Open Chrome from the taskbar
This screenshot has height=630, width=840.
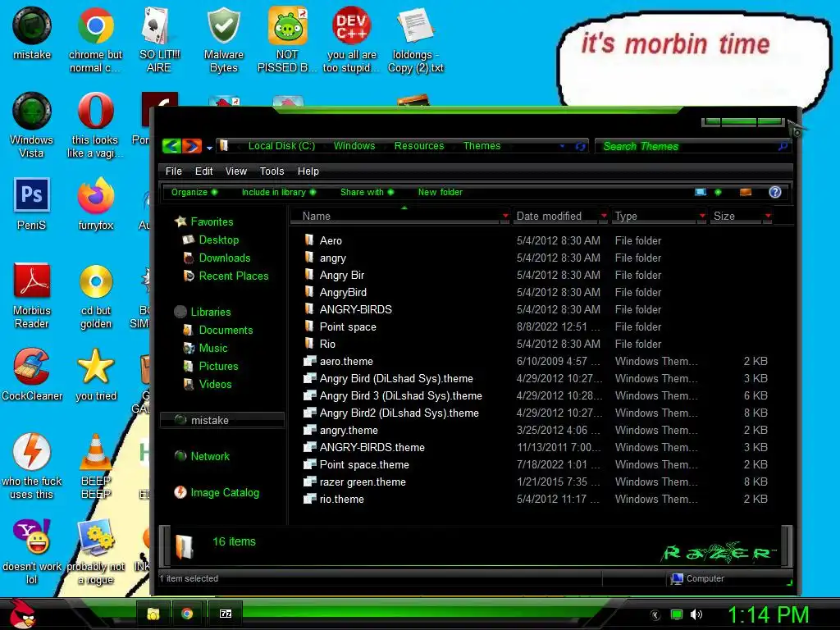pos(187,614)
